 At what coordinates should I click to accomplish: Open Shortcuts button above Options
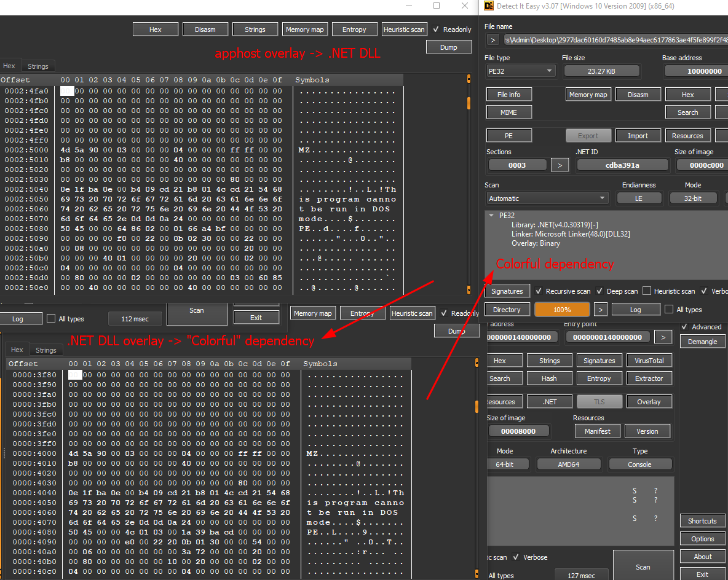pos(703,521)
